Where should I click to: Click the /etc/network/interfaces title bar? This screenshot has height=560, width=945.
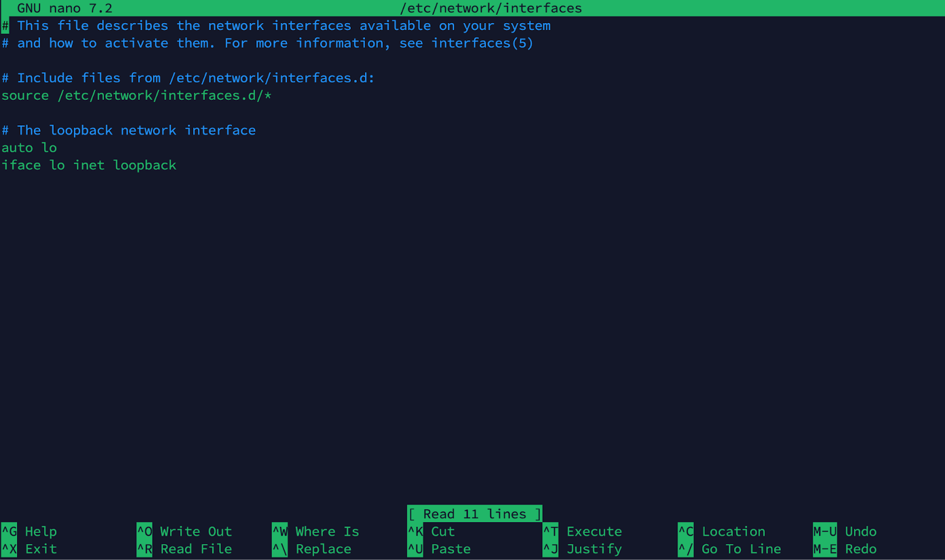(x=491, y=8)
